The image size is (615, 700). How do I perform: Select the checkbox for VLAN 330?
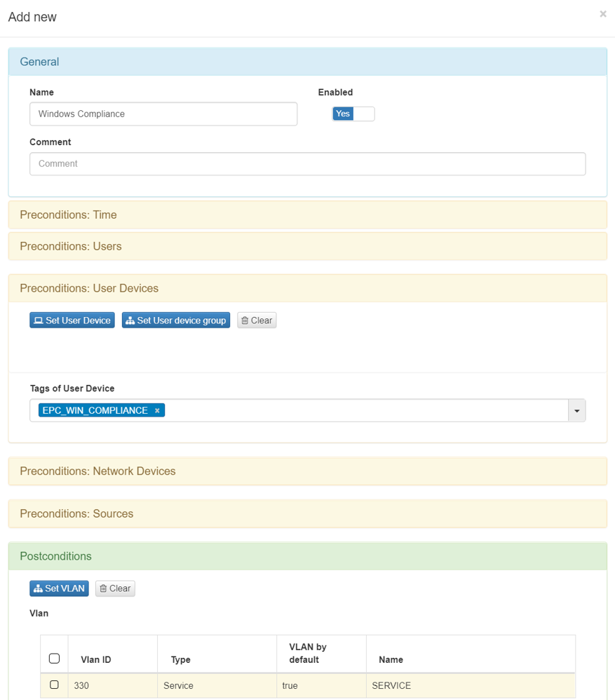click(54, 685)
